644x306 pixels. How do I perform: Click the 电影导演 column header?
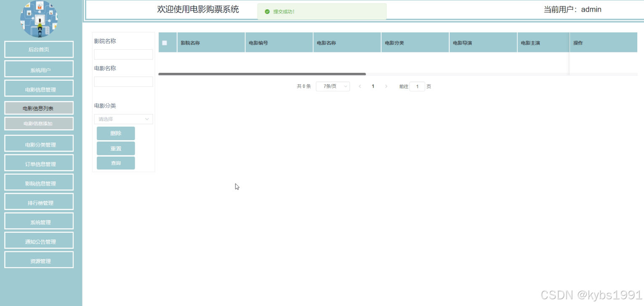tap(483, 43)
